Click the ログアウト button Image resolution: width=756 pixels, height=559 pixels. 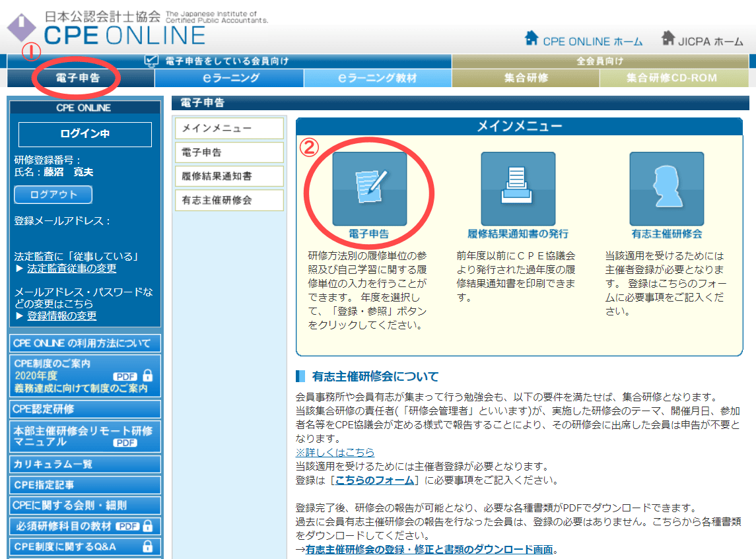click(x=53, y=195)
